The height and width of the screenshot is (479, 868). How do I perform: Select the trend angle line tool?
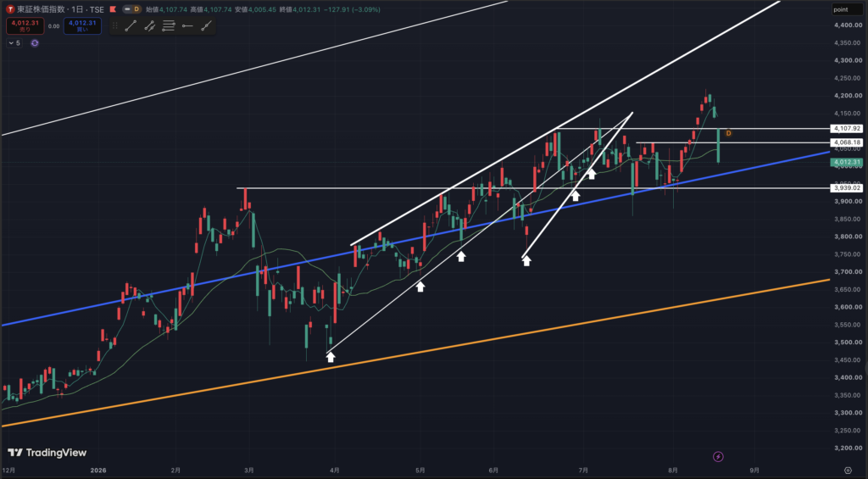coord(206,26)
